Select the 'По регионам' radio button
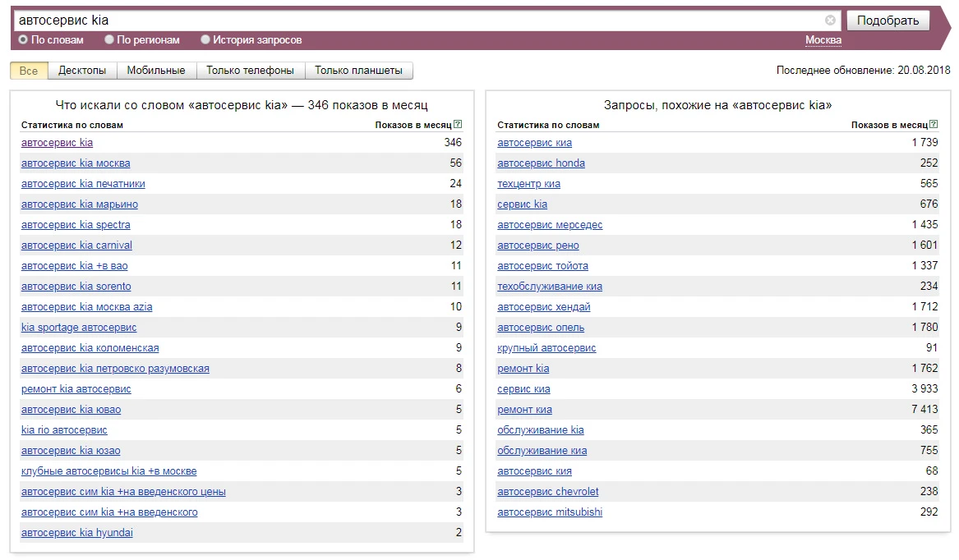The image size is (959, 560). point(109,40)
